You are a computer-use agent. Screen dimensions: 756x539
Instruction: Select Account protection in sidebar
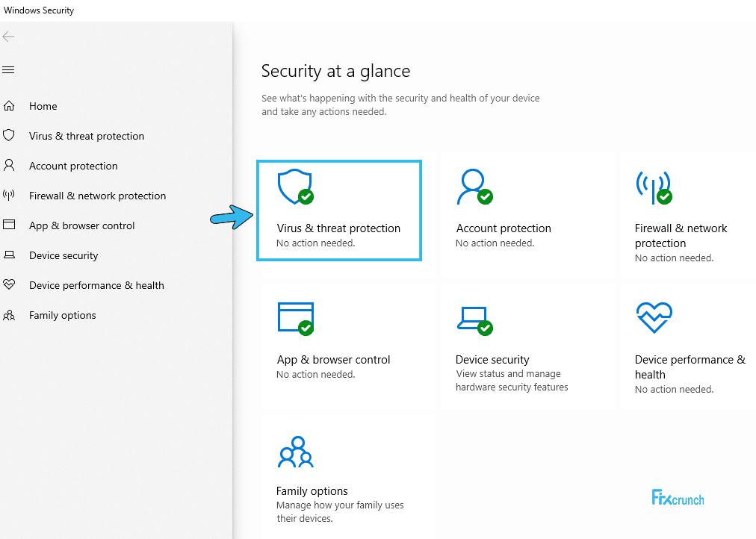coord(73,166)
